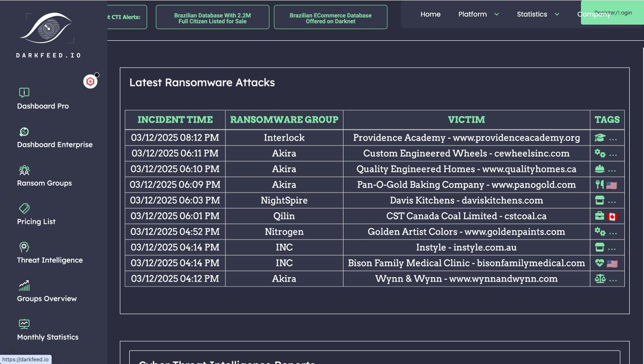Image resolution: width=644 pixels, height=364 pixels.
Task: Open Dashboard Pro from the sidebar
Action: click(43, 106)
